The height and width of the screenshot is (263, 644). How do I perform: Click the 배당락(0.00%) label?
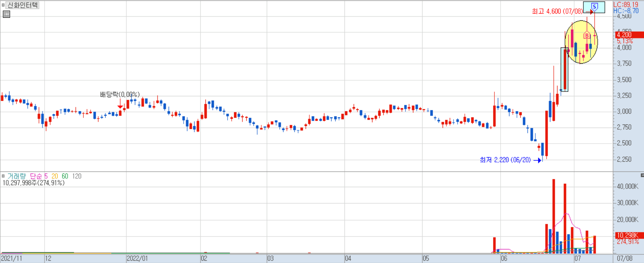[120, 95]
